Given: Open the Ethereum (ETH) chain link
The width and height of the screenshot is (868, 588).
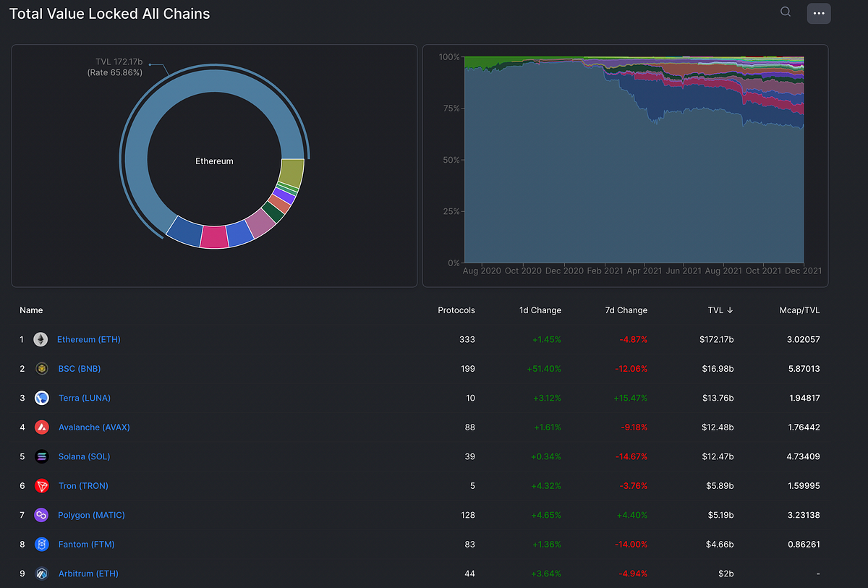Looking at the screenshot, I should click(89, 339).
